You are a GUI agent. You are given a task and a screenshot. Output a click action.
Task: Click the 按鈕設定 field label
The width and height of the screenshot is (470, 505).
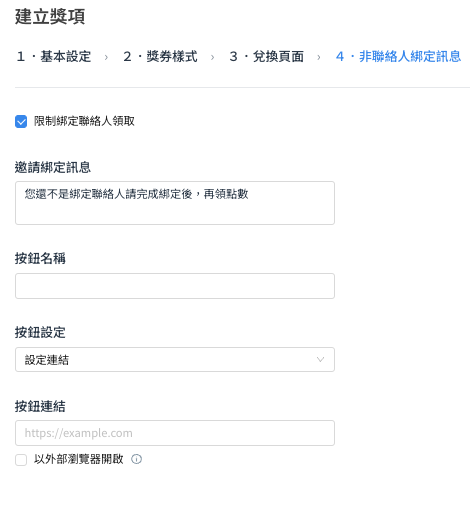coord(40,332)
